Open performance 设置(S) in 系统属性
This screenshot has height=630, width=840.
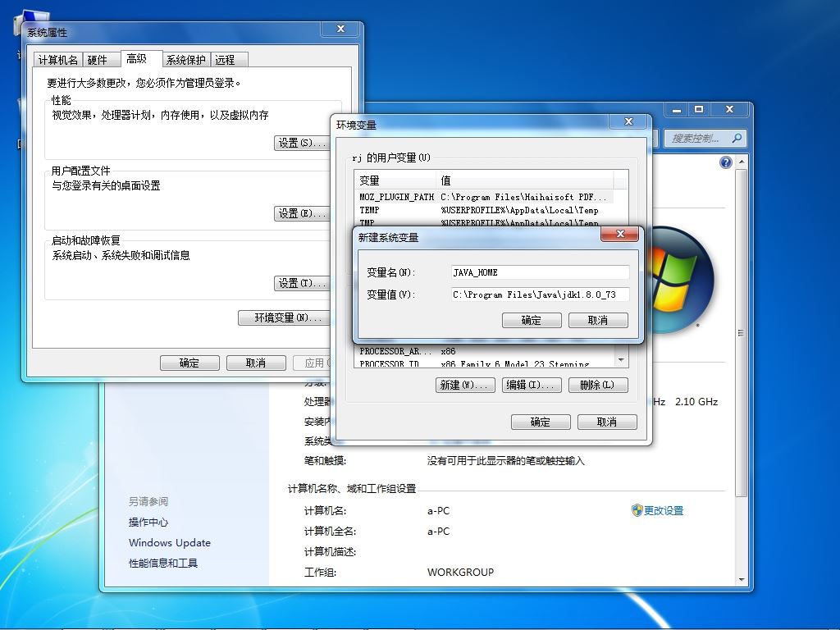[302, 143]
